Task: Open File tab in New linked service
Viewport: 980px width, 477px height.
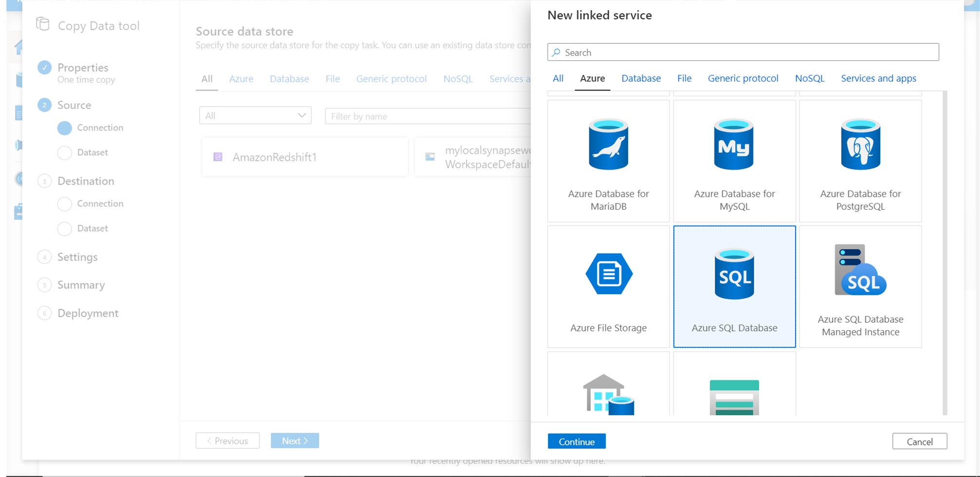Action: click(684, 78)
